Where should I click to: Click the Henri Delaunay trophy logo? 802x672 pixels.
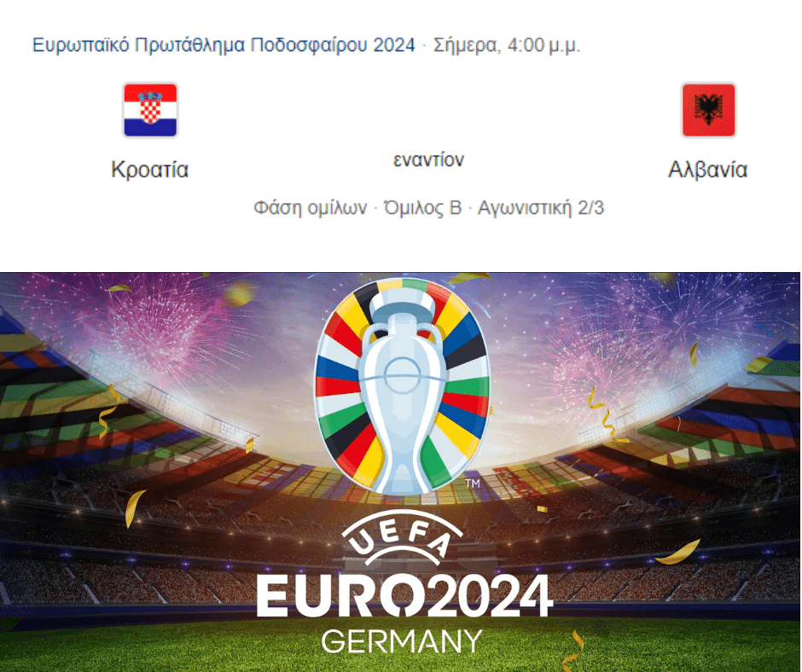403,386
